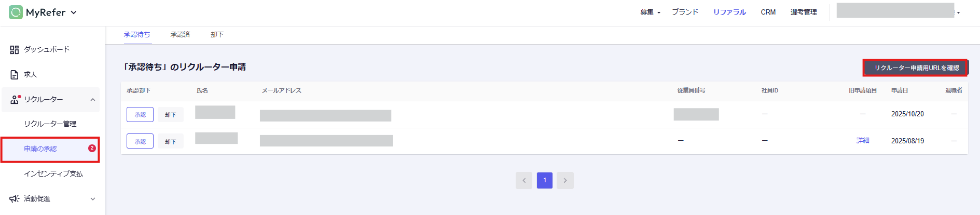The width and height of the screenshot is (980, 215).
Task: Select page 1 in pagination
Action: click(x=544, y=181)
